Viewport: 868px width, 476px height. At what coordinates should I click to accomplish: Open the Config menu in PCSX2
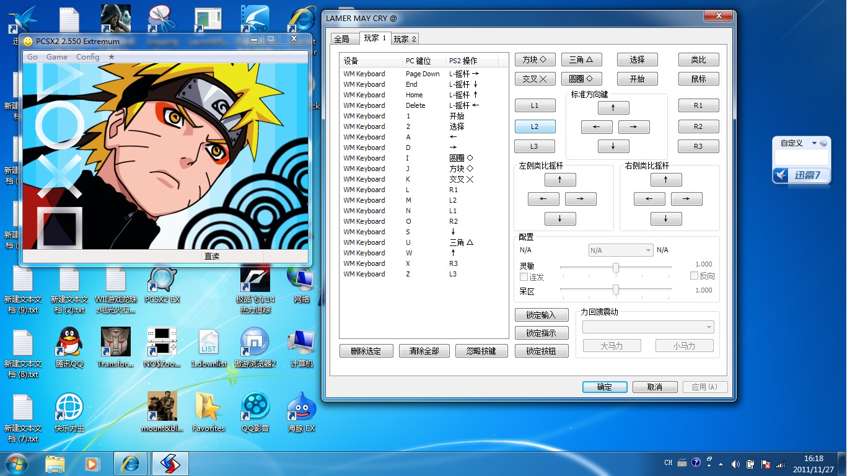87,56
